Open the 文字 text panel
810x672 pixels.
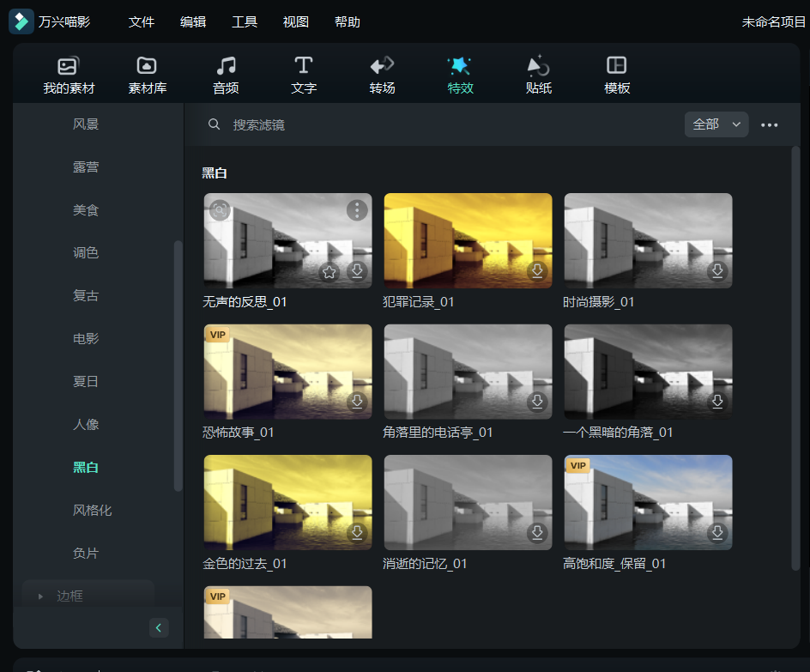coord(304,76)
